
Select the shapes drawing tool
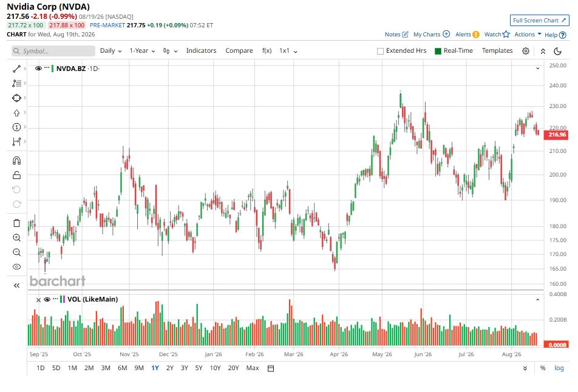(16, 98)
